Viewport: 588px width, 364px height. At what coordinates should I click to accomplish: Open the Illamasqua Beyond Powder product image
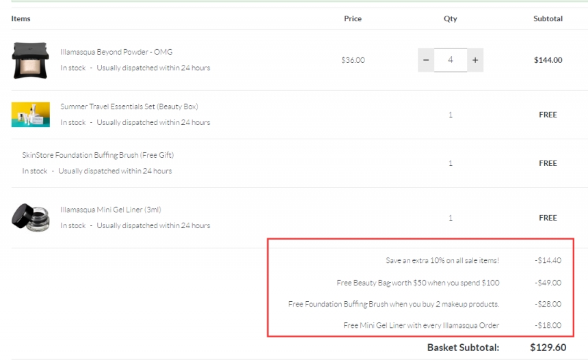31,60
